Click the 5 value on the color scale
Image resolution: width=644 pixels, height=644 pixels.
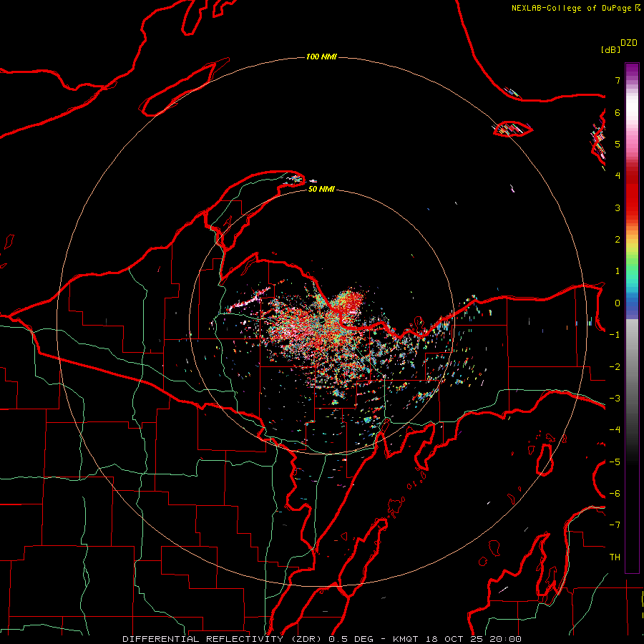click(x=618, y=144)
